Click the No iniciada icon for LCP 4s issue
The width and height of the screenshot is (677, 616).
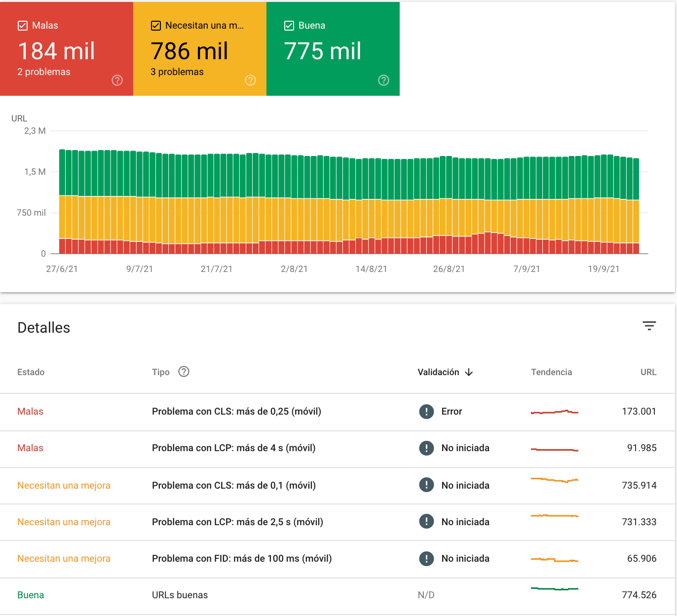tap(426, 448)
